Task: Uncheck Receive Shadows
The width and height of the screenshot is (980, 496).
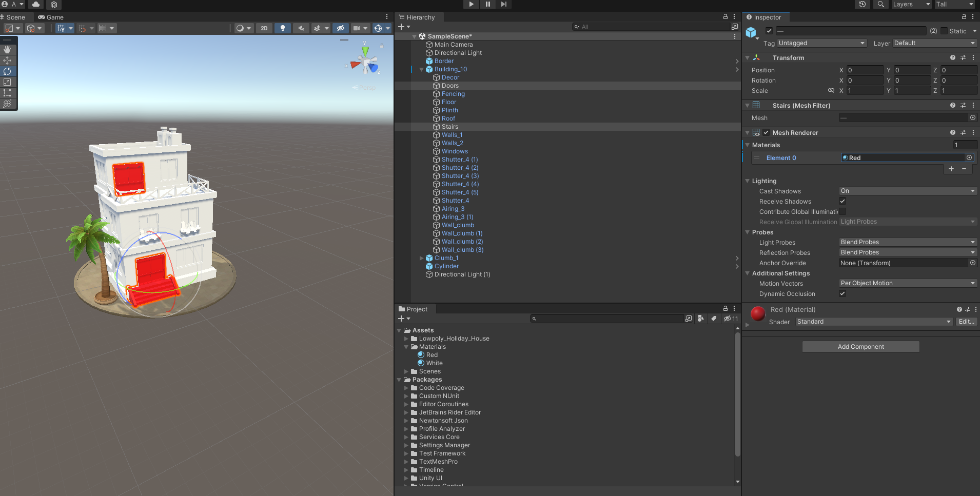Action: coord(842,201)
